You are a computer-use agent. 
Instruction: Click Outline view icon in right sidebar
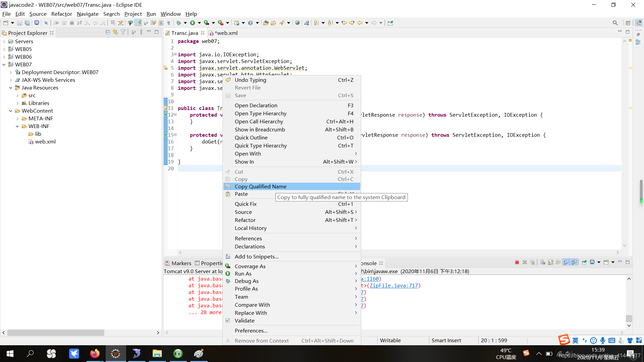point(638,42)
